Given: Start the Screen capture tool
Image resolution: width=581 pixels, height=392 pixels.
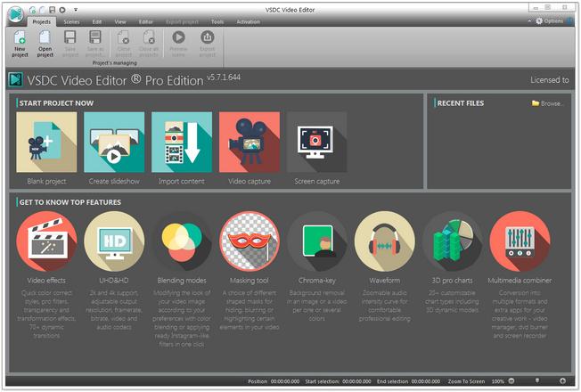Looking at the screenshot, I should click(x=316, y=143).
